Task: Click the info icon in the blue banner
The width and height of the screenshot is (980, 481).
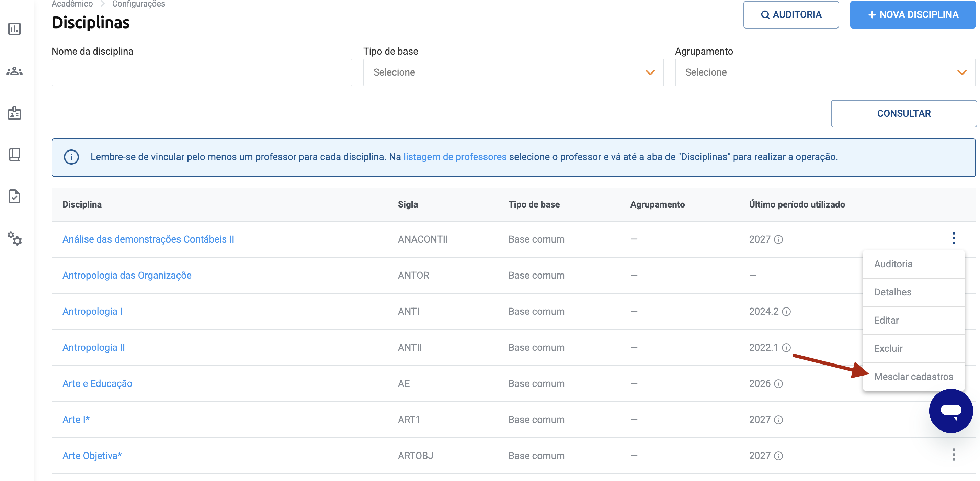Action: pos(71,157)
